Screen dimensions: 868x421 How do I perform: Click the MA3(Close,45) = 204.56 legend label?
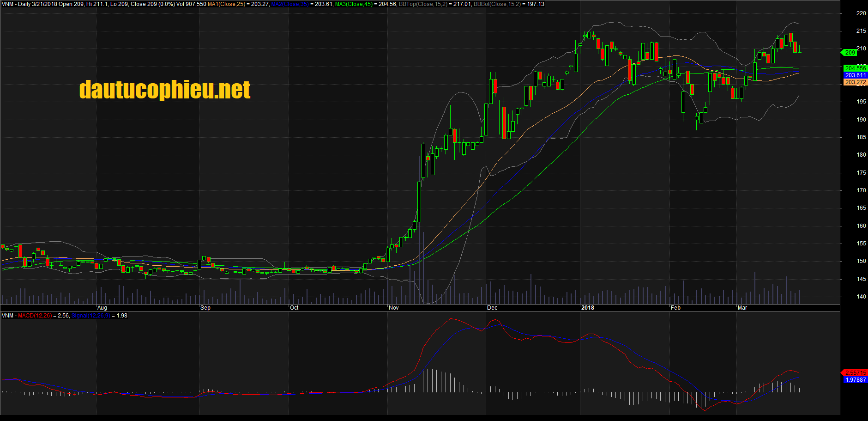(366, 4)
